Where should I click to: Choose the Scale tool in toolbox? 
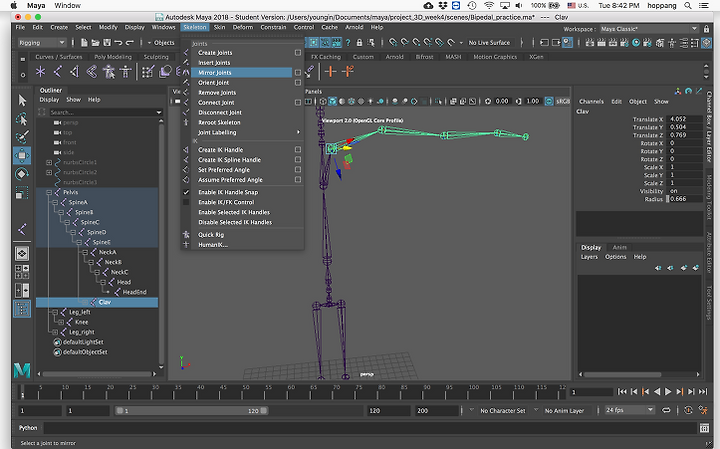tap(22, 193)
